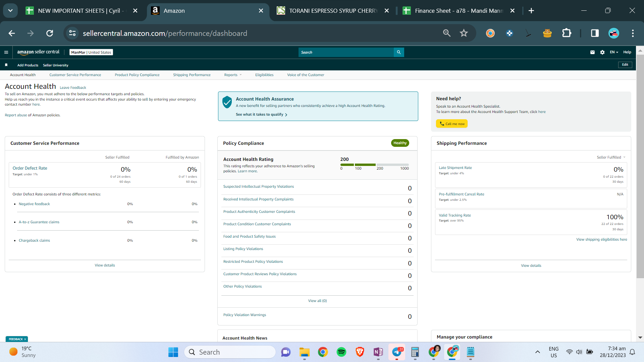The width and height of the screenshot is (644, 362).
Task: Open Telegram from the taskbar
Action: [x=397, y=352]
